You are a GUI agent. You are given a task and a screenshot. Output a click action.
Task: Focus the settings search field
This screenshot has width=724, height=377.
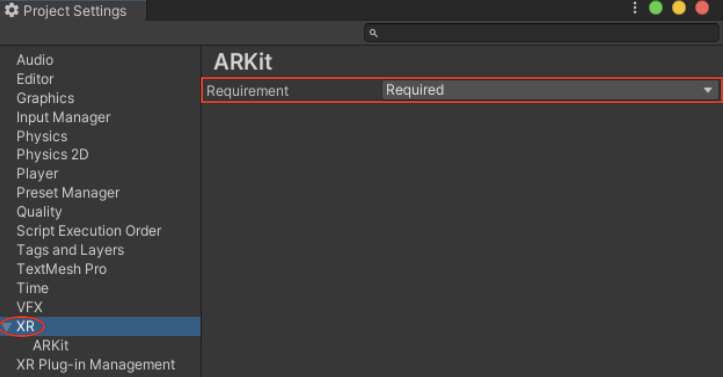pyautogui.click(x=541, y=33)
